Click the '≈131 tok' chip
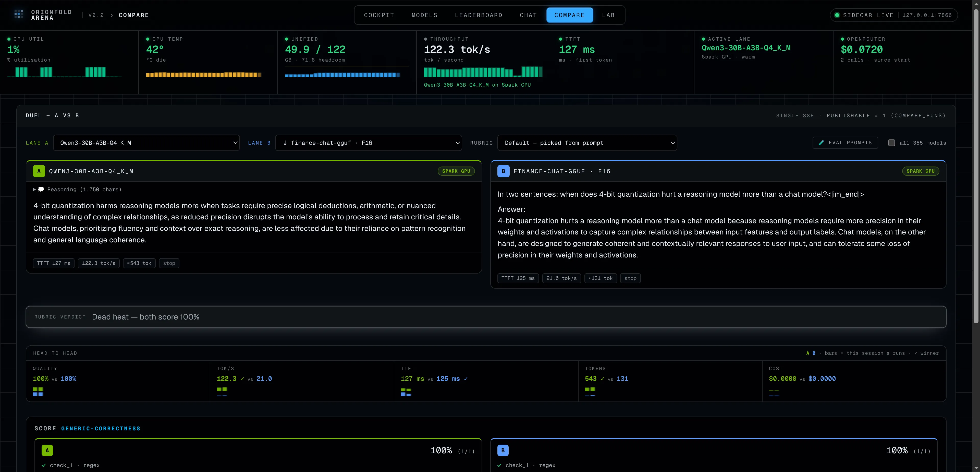The width and height of the screenshot is (980, 472). [600, 278]
